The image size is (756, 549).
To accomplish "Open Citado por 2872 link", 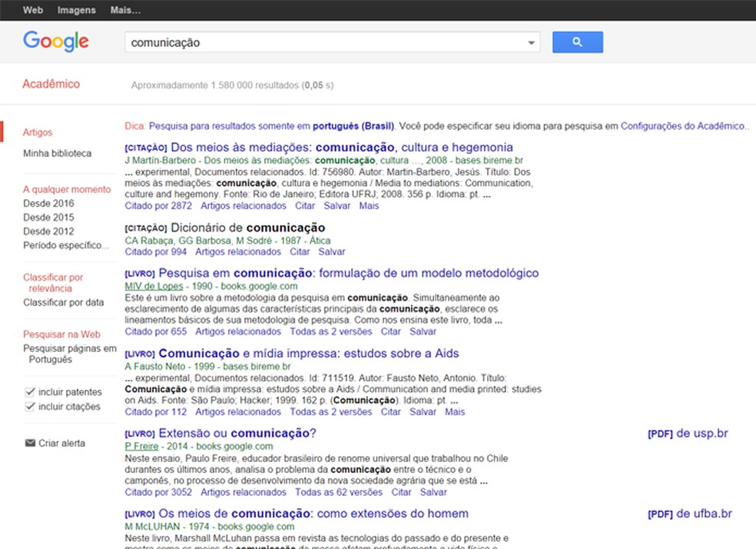I will pos(158,206).
